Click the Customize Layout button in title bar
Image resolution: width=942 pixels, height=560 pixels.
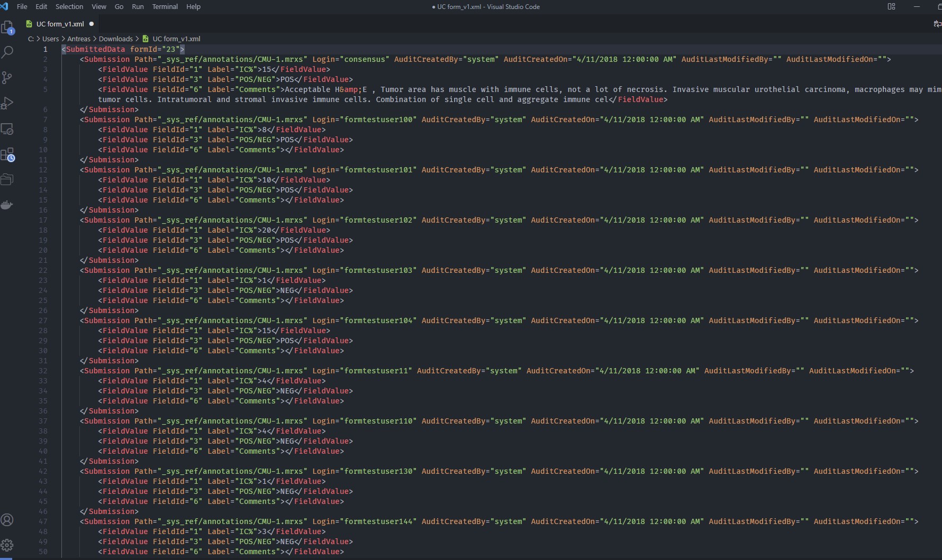[891, 7]
